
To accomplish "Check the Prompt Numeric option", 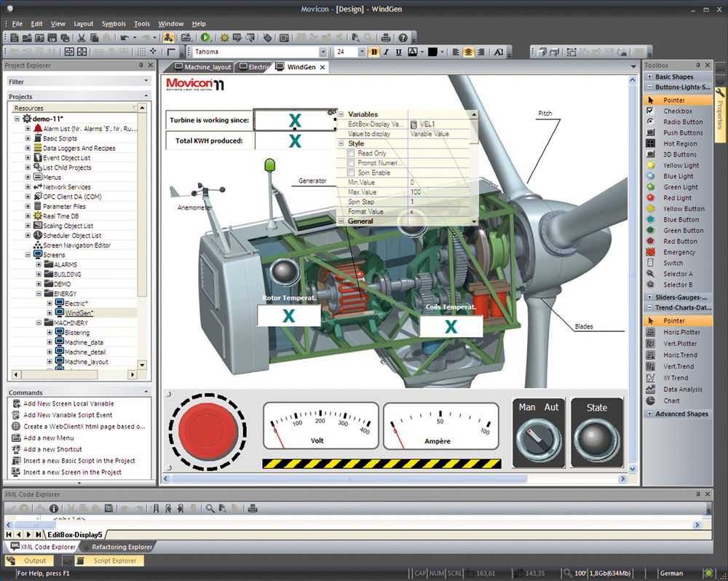I will coord(351,163).
